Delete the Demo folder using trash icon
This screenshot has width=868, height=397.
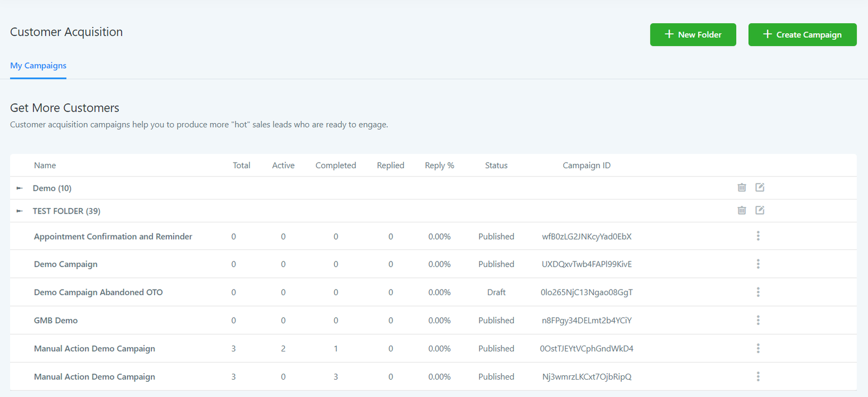pos(742,188)
